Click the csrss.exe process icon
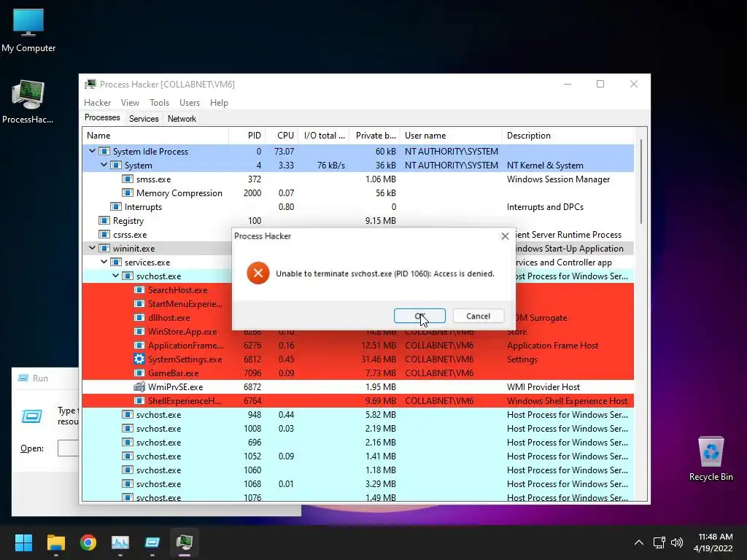 pos(104,234)
